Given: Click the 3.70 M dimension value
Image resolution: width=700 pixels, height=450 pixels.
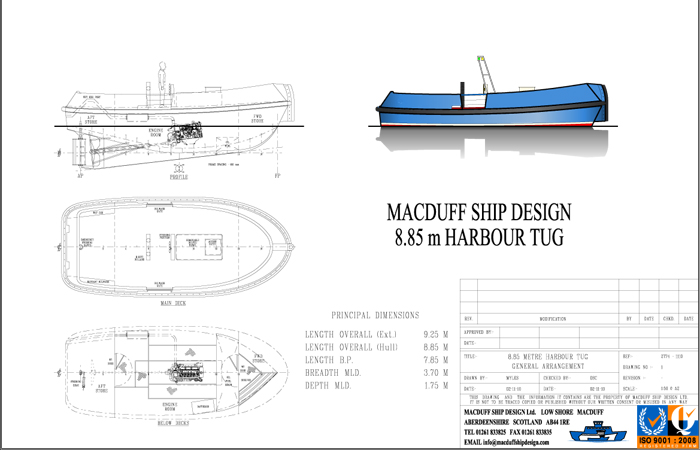Looking at the screenshot, I should click(x=436, y=373).
